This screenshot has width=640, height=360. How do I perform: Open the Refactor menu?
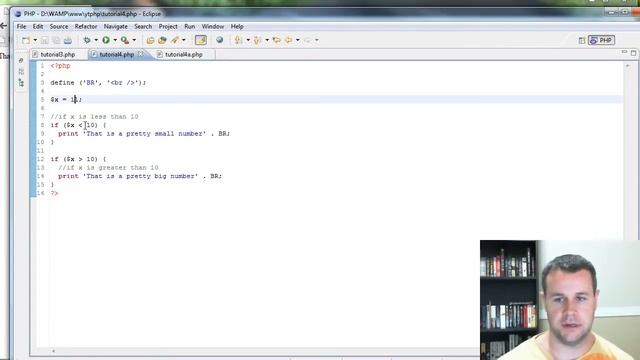tap(86, 27)
